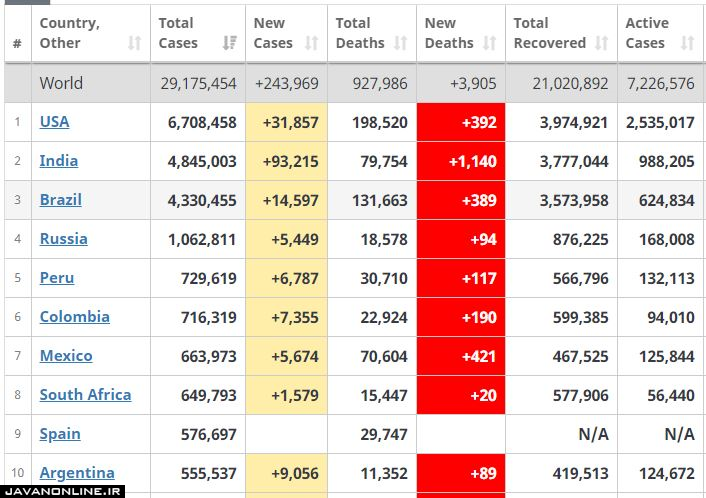Image resolution: width=706 pixels, height=498 pixels.
Task: Select USA total cases 6,708,458
Action: click(202, 122)
